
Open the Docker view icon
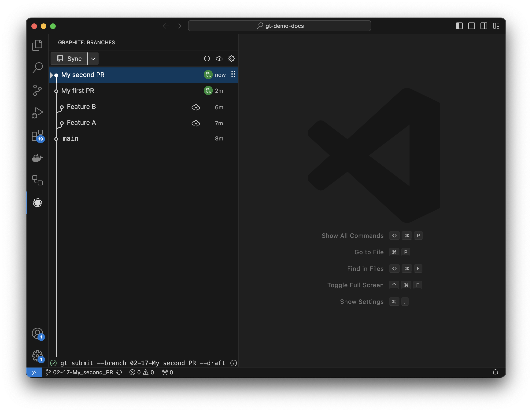(37, 158)
